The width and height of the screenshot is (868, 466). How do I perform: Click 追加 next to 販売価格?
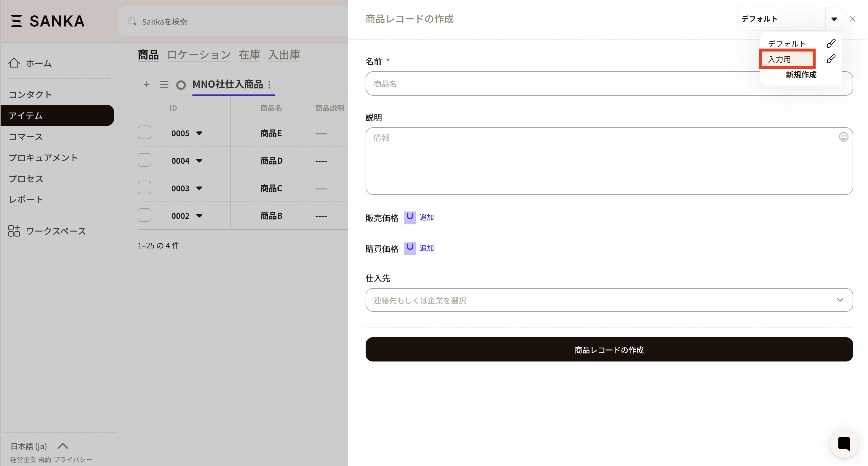[427, 217]
